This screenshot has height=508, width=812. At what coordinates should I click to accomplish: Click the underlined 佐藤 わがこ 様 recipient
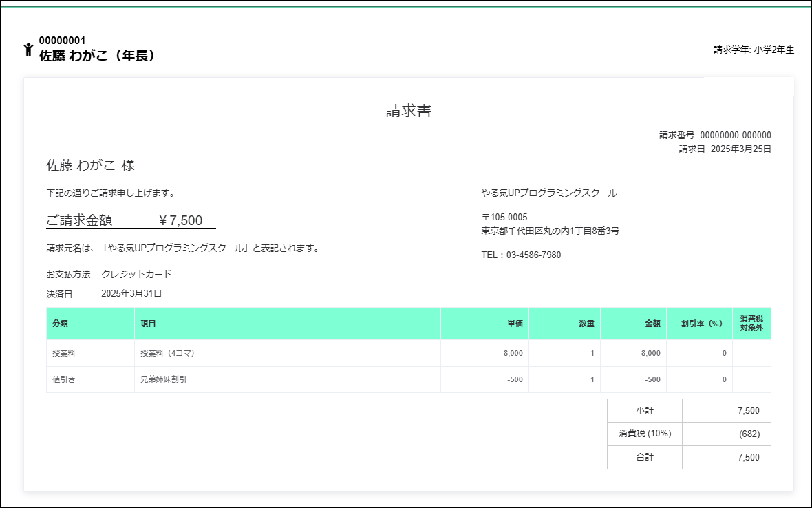[x=90, y=165]
